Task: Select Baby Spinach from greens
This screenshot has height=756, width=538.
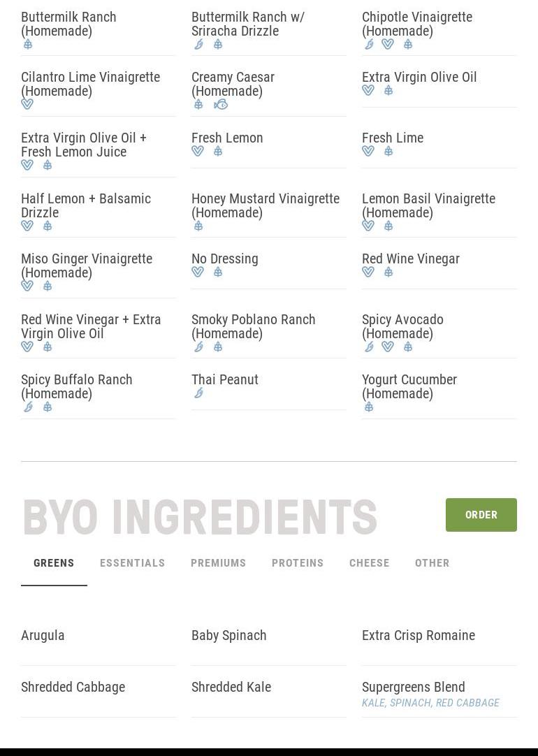Action: (228, 635)
